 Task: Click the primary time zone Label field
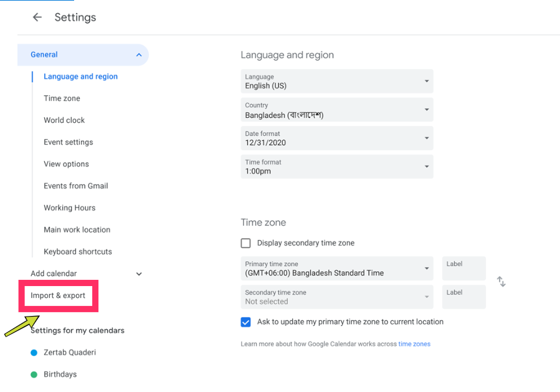[463, 269]
